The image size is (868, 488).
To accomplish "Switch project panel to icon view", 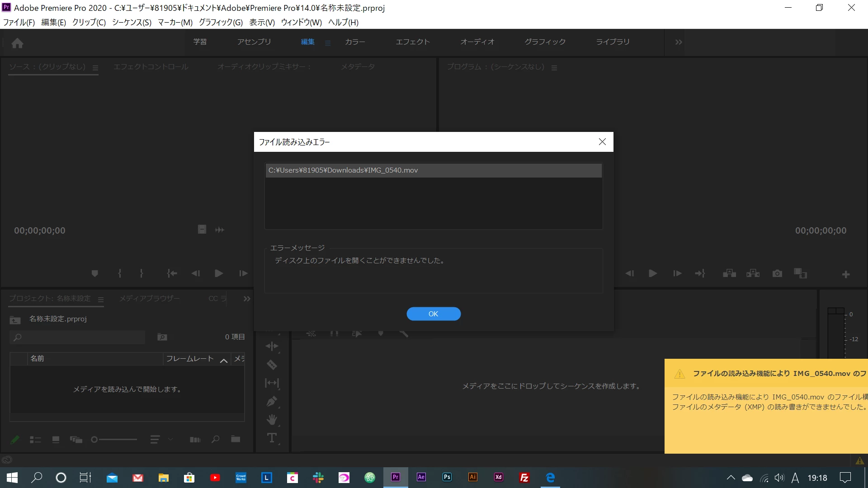I will [56, 439].
